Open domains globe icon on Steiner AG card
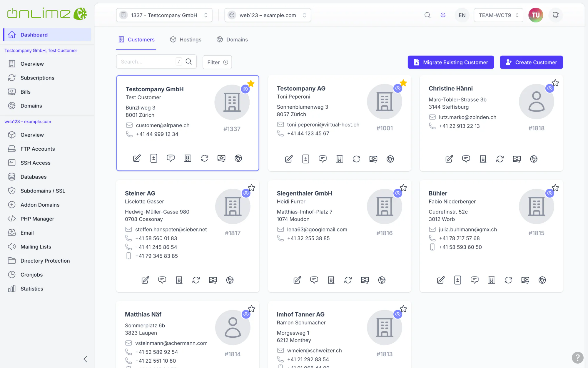Screen dimensions: 588x368 click(x=230, y=280)
